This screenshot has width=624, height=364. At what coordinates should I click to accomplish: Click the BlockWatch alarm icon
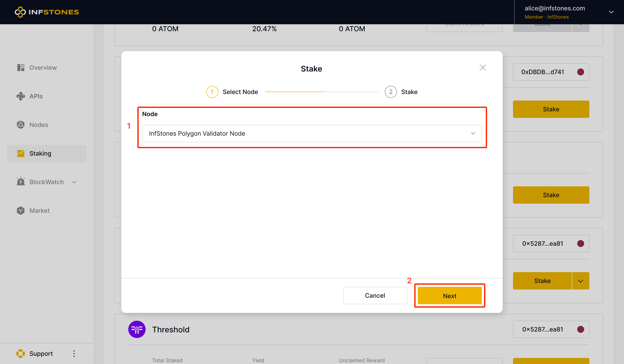point(21,181)
